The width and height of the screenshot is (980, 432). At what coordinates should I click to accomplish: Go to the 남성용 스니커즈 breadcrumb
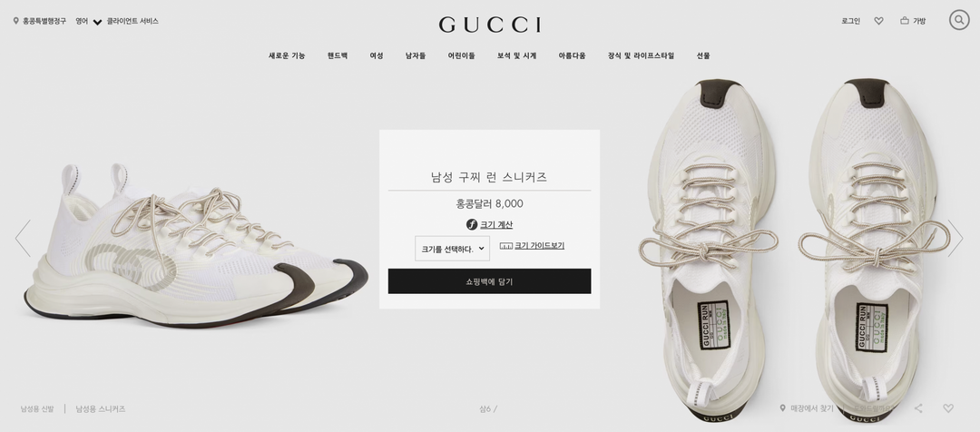click(101, 409)
